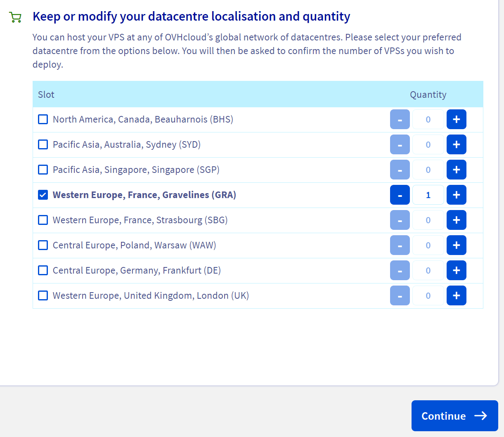Decrease quantity for Warsaw (WAW)
This screenshot has height=437, width=504.
tap(400, 245)
